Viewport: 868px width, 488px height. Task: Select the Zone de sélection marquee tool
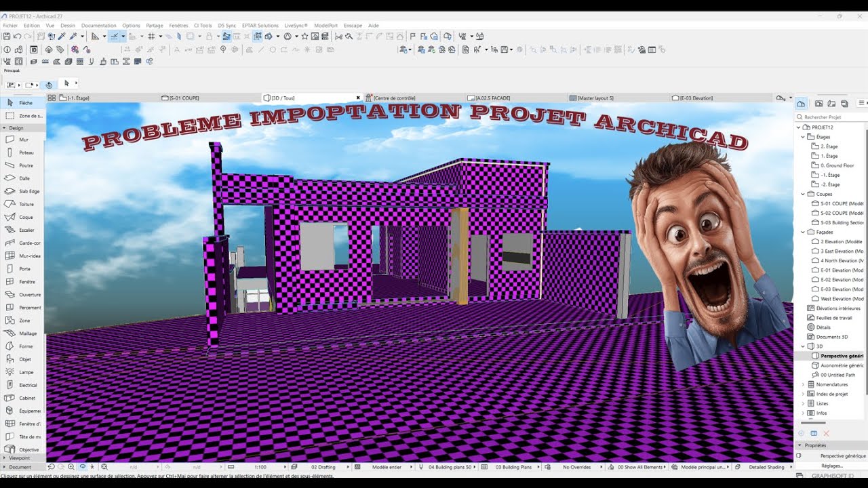[22, 116]
